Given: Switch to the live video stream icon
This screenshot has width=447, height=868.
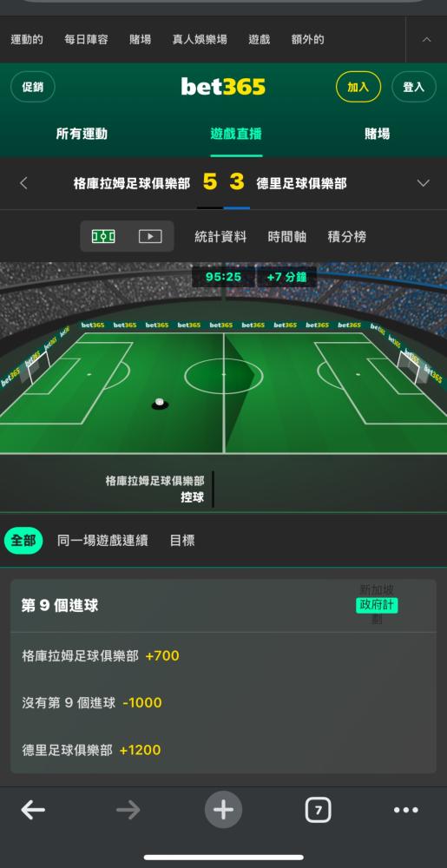Looking at the screenshot, I should [x=150, y=237].
